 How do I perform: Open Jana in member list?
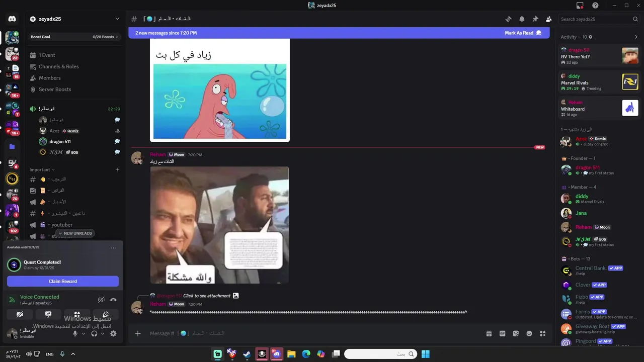pos(600,213)
